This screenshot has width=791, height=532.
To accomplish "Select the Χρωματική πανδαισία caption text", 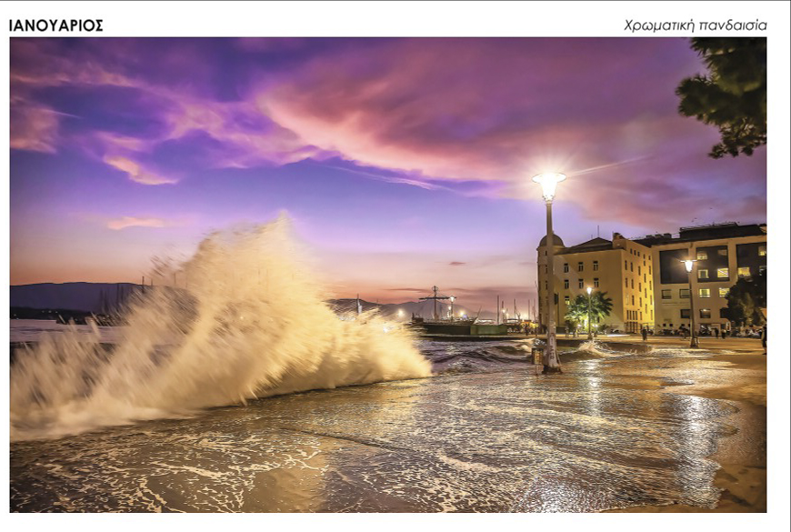I will 695,25.
